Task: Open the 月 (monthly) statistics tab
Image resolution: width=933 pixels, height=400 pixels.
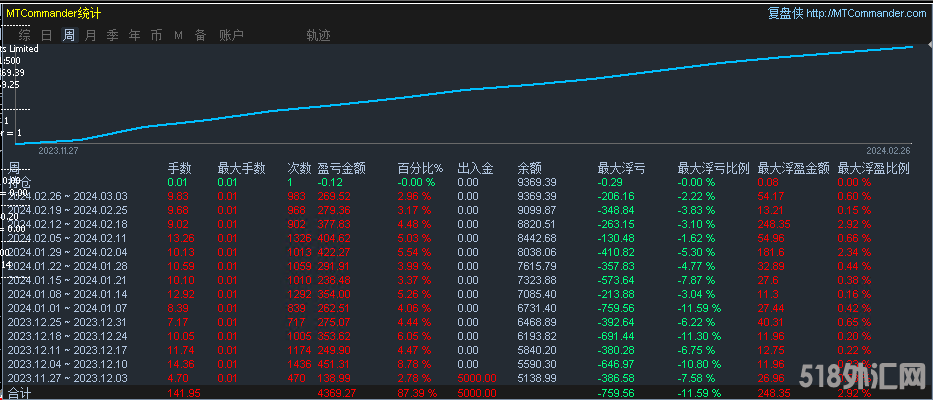Action: click(91, 35)
